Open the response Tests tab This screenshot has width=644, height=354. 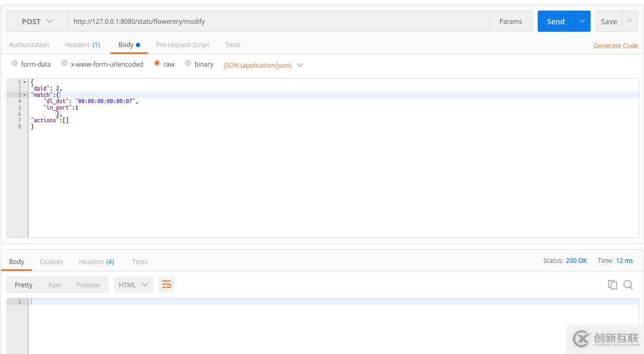tap(140, 261)
